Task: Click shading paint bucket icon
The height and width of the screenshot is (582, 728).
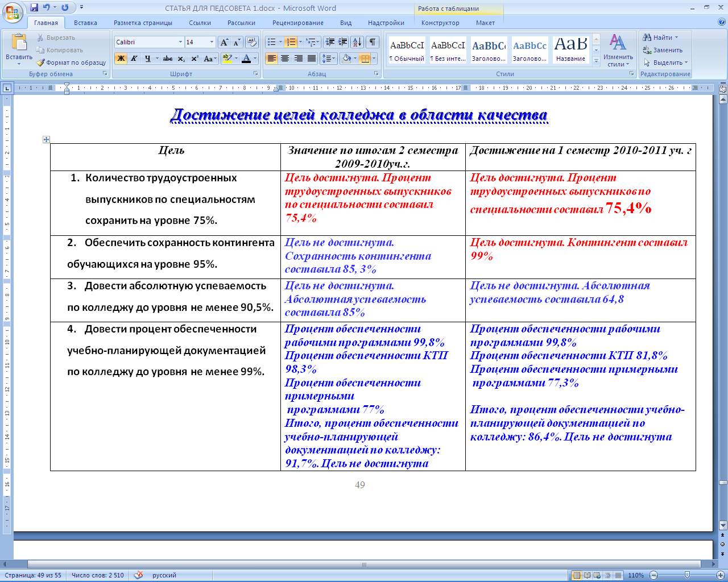Action: tap(346, 59)
